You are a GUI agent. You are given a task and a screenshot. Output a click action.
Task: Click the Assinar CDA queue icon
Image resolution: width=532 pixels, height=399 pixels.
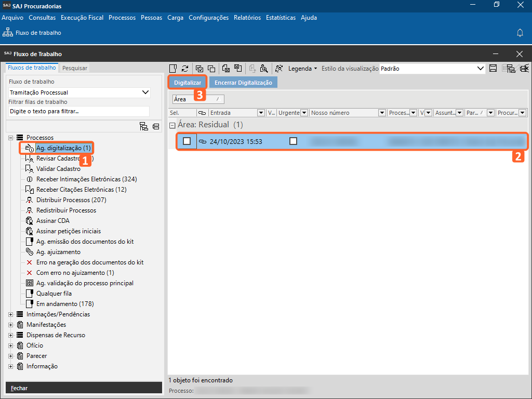(x=30, y=221)
